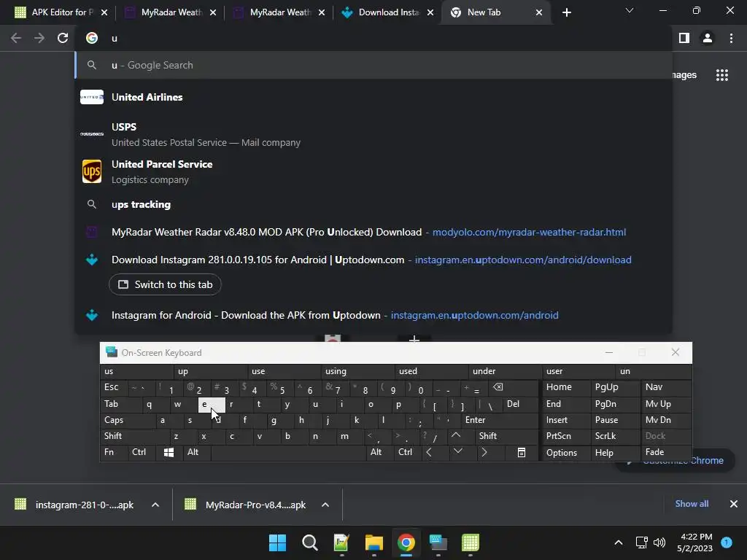Open the Chrome profile avatar icon

708,38
